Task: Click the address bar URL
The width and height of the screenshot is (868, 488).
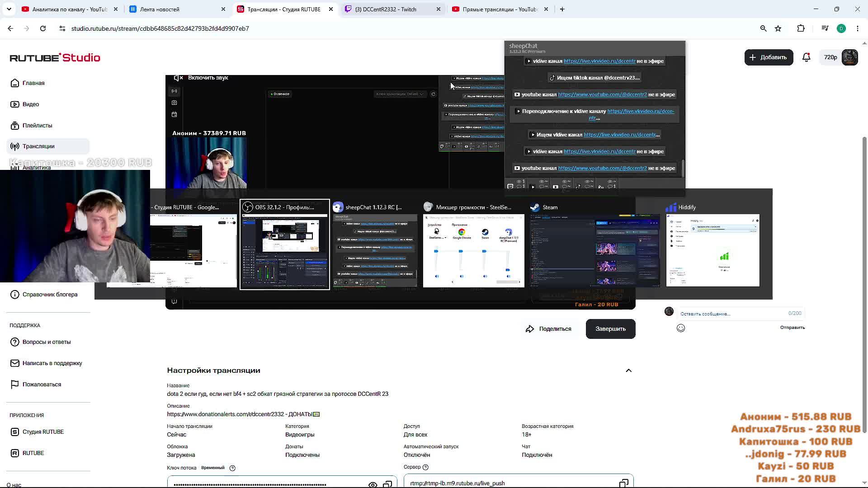Action: (x=160, y=28)
